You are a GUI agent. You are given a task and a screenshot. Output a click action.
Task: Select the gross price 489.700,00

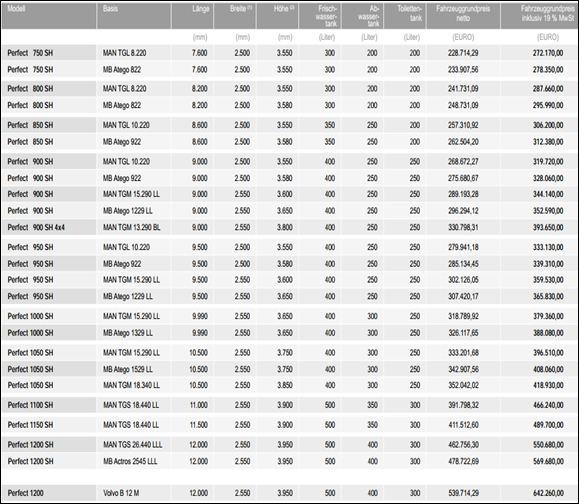coord(548,425)
